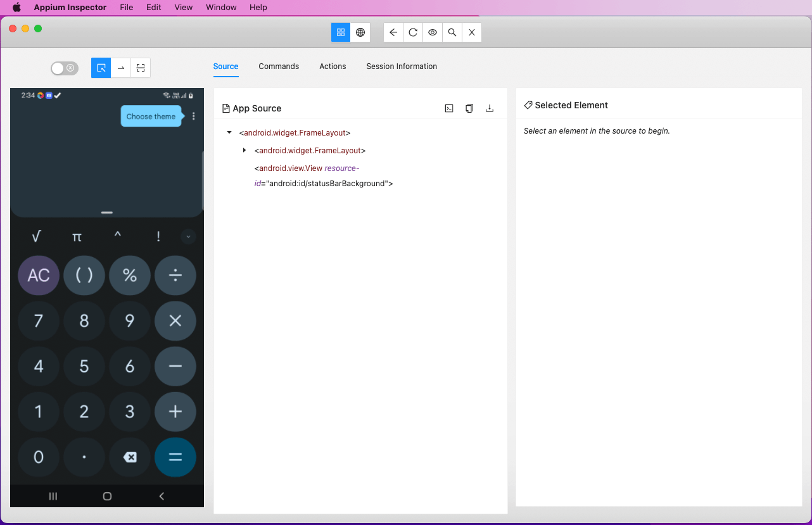Activate the select elements mode button

(x=101, y=68)
